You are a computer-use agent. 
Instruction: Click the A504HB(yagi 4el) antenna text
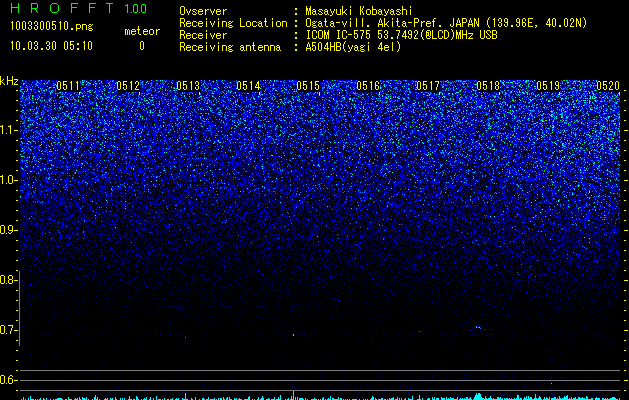point(353,48)
